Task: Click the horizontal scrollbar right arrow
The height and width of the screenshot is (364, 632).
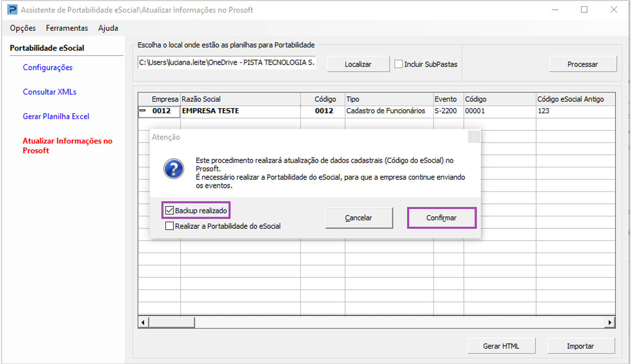Action: pyautogui.click(x=609, y=323)
